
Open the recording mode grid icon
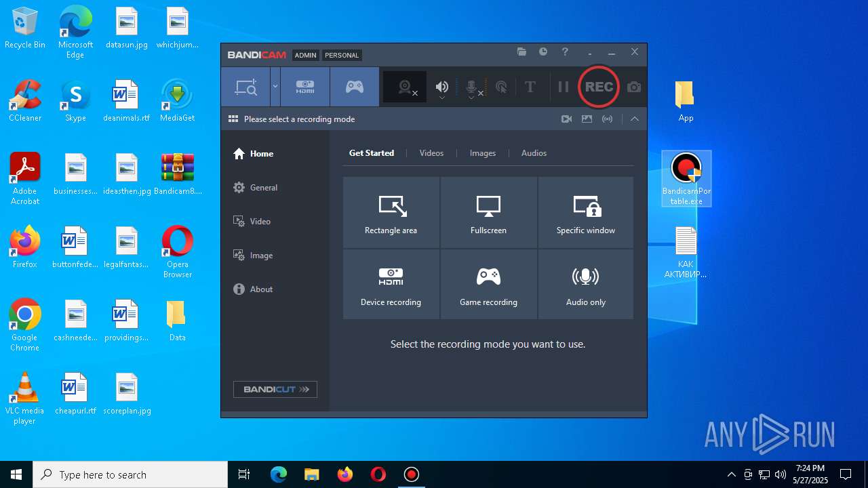[x=233, y=119]
